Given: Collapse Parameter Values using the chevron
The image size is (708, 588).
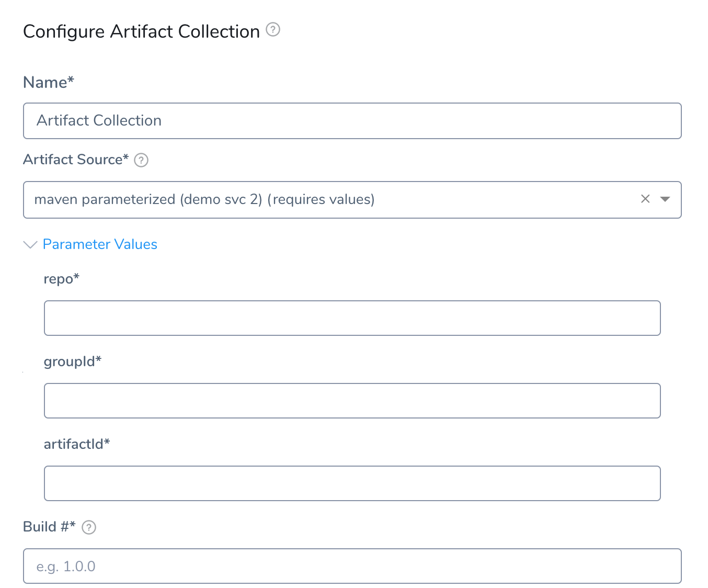Looking at the screenshot, I should [x=30, y=244].
